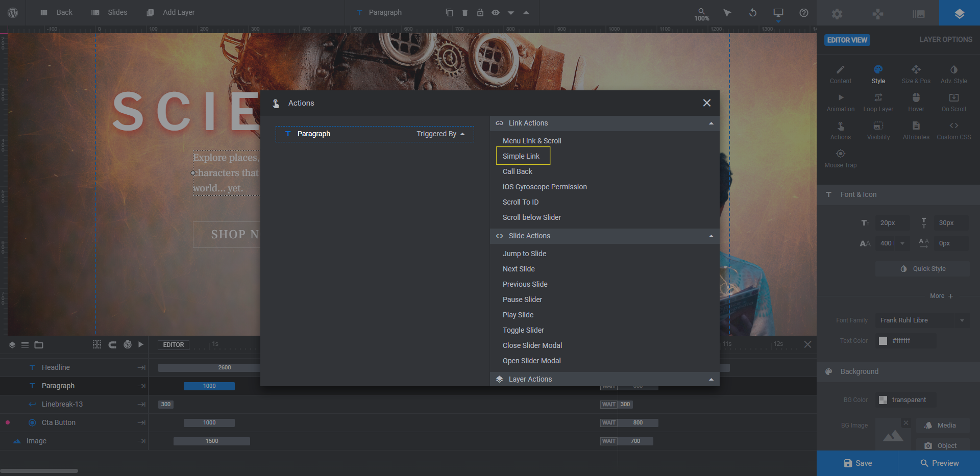Move selected layer up arrow

tap(526, 13)
